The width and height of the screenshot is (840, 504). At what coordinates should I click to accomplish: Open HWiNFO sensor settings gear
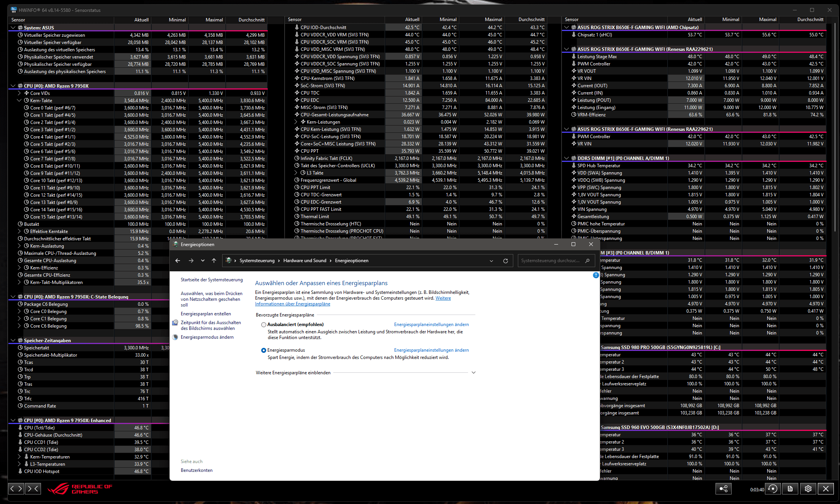(808, 489)
